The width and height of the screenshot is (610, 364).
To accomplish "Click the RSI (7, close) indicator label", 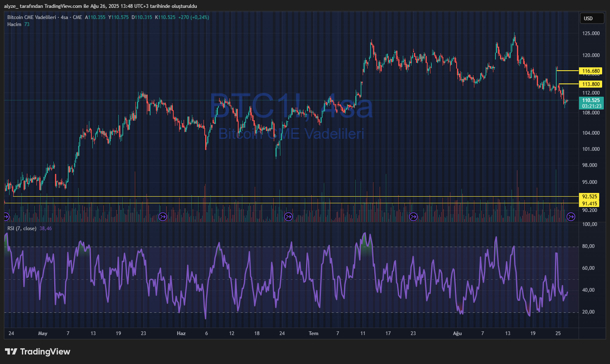I will click(x=22, y=228).
